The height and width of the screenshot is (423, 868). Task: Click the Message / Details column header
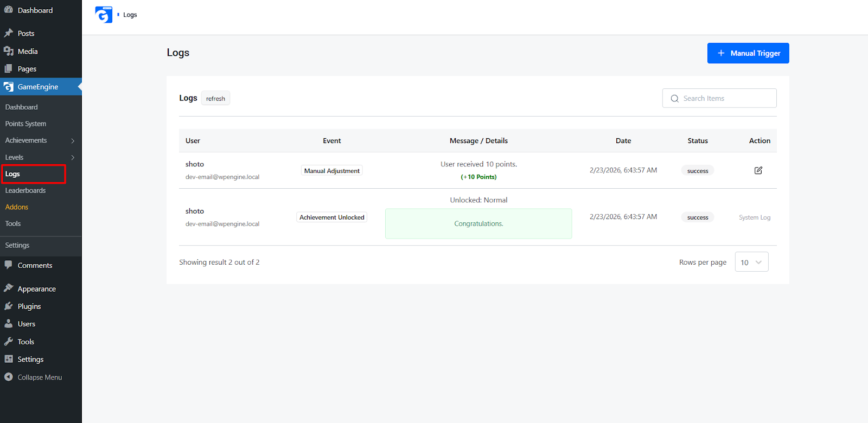[478, 140]
